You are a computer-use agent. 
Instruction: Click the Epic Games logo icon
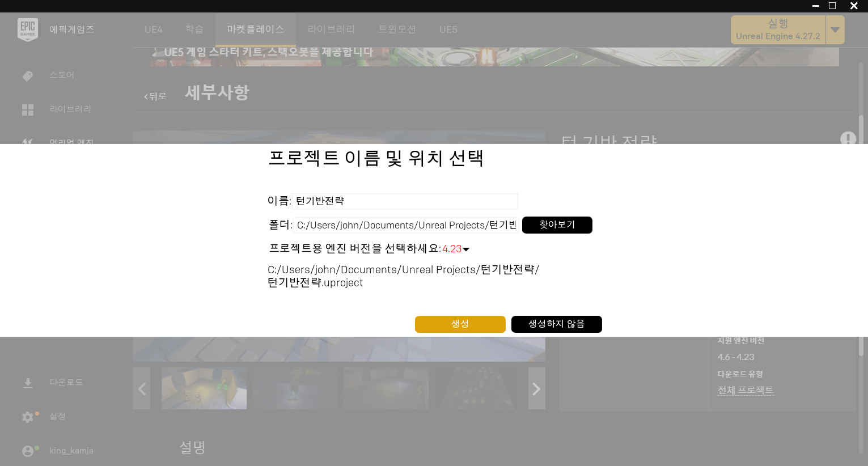[x=28, y=29]
